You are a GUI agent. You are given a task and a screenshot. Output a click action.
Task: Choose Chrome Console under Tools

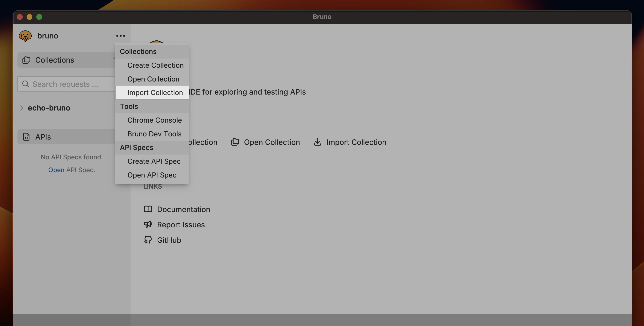(154, 120)
